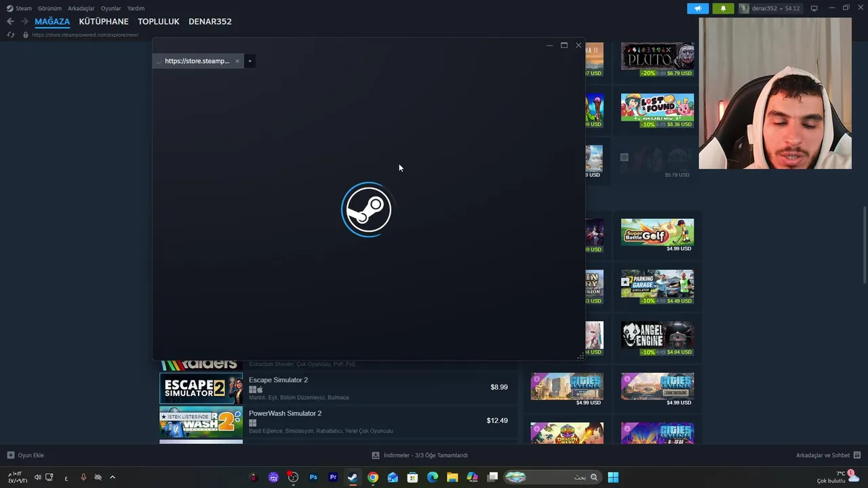Open the Outlook mail taskbar icon
The height and width of the screenshot is (488, 868).
point(393,477)
